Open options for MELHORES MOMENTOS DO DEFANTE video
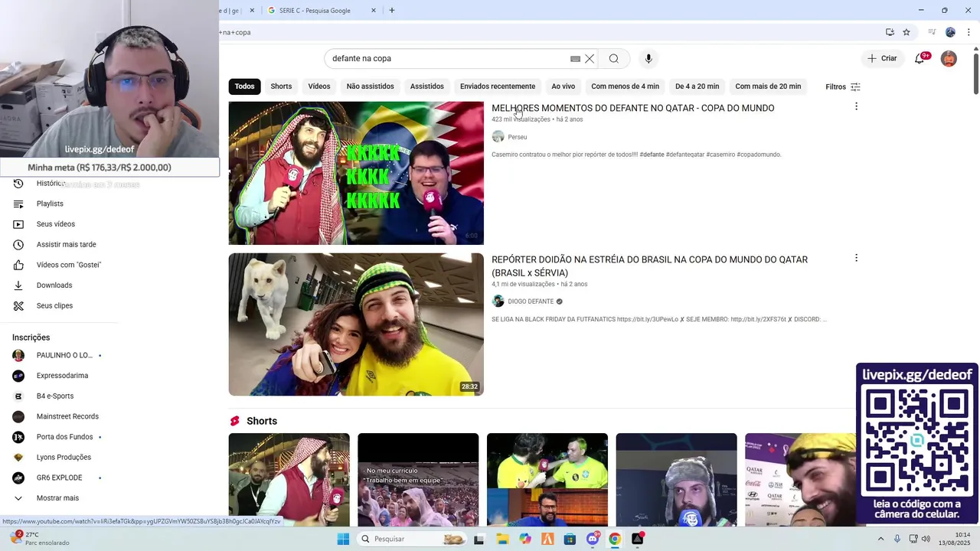The image size is (980, 551). pyautogui.click(x=856, y=106)
